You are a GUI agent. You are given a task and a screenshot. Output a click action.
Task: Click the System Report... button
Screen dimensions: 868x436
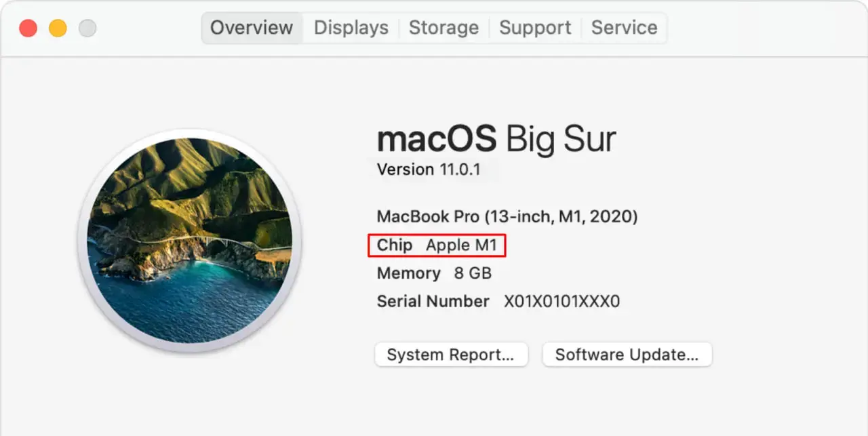pyautogui.click(x=451, y=355)
